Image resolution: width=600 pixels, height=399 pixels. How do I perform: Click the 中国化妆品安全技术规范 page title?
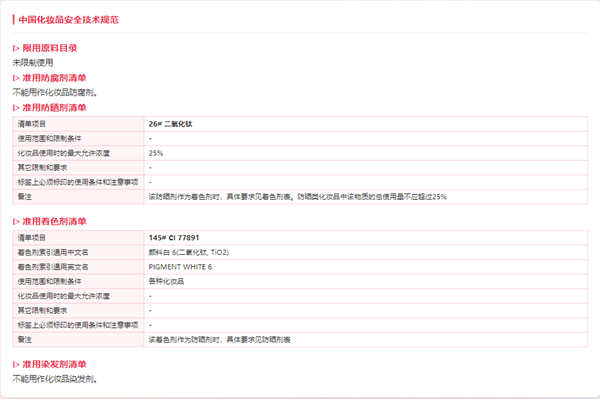pyautogui.click(x=68, y=20)
